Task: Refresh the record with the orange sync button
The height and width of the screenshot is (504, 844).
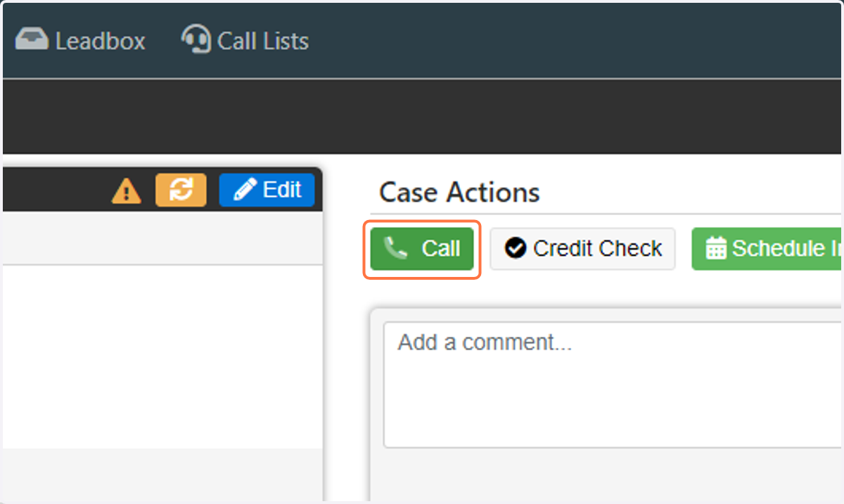Action: point(181,190)
